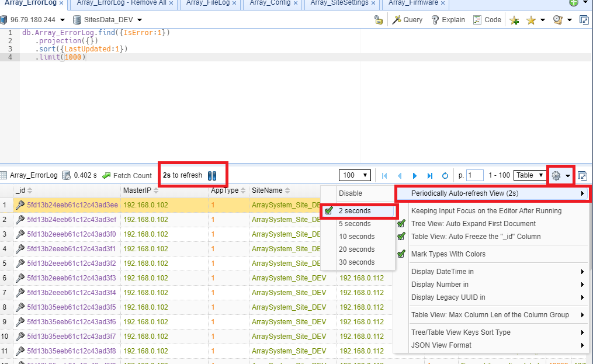Select the 2 seconds refresh interval

pos(358,211)
